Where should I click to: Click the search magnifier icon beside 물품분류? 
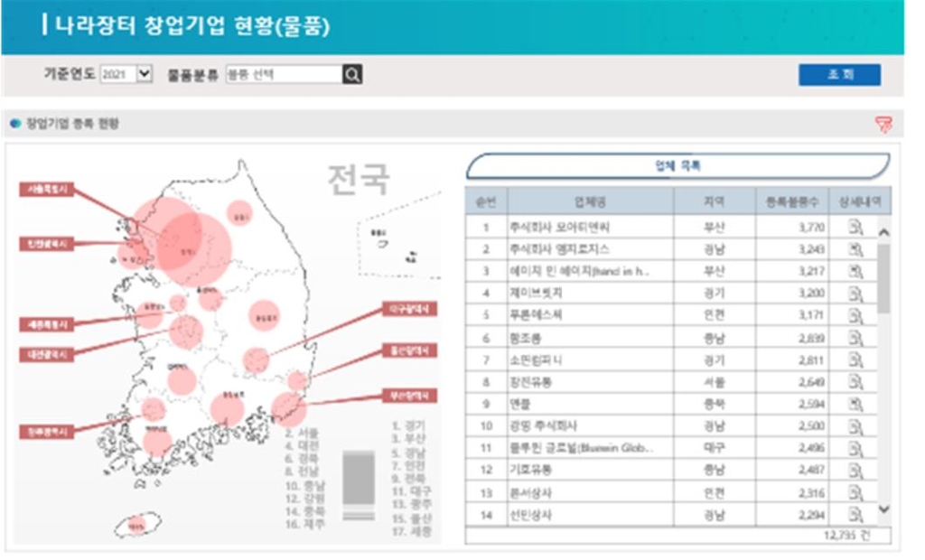(x=352, y=75)
